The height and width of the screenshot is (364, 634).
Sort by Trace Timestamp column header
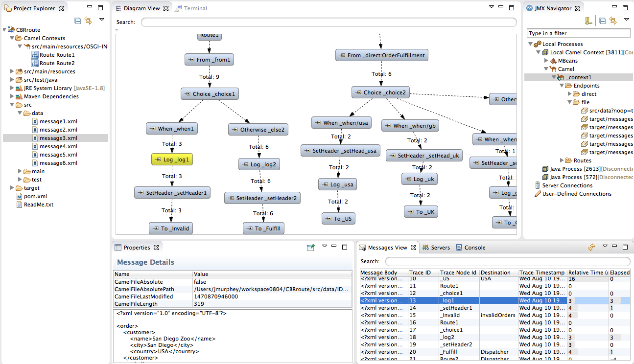point(542,273)
